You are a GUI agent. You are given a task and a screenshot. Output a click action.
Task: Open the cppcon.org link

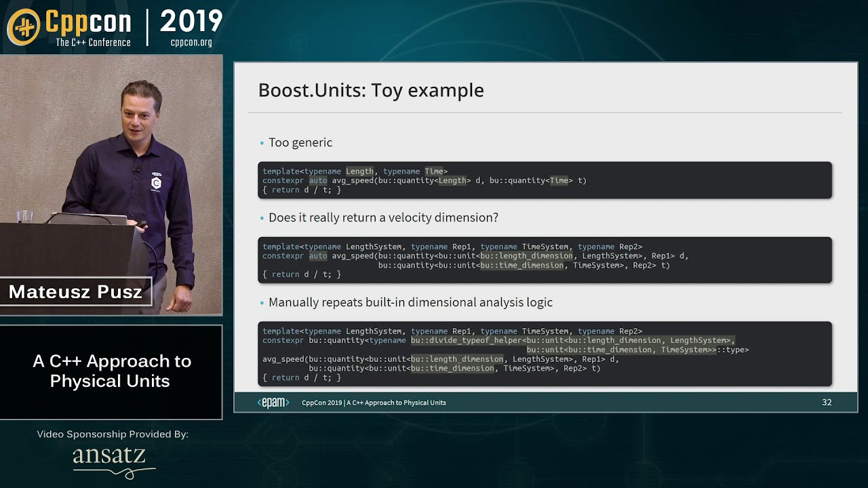coord(191,43)
